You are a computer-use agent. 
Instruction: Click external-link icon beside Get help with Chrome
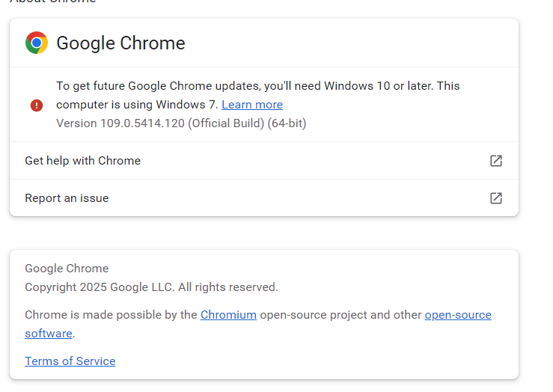[495, 161]
